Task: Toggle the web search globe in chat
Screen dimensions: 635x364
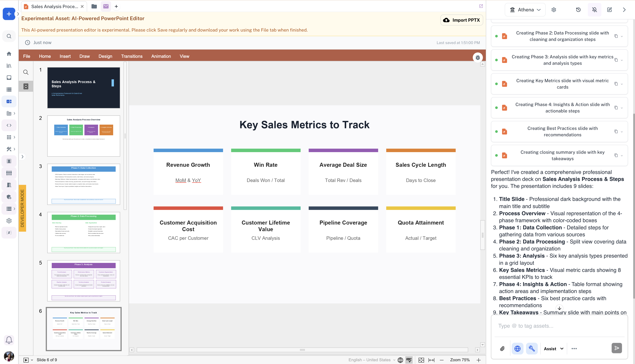Action: (x=517, y=349)
